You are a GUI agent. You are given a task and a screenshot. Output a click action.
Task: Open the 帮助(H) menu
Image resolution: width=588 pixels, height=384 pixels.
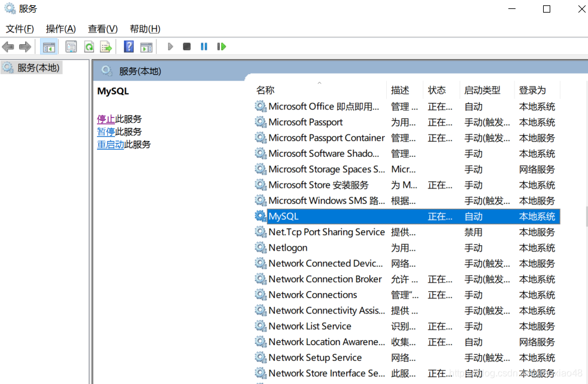[x=145, y=29]
